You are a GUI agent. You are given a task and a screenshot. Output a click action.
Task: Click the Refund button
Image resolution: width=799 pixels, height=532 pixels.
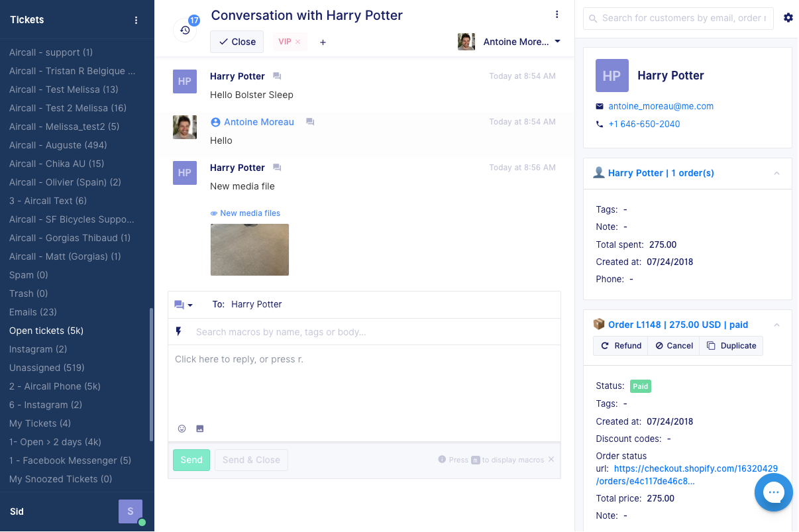tap(621, 346)
